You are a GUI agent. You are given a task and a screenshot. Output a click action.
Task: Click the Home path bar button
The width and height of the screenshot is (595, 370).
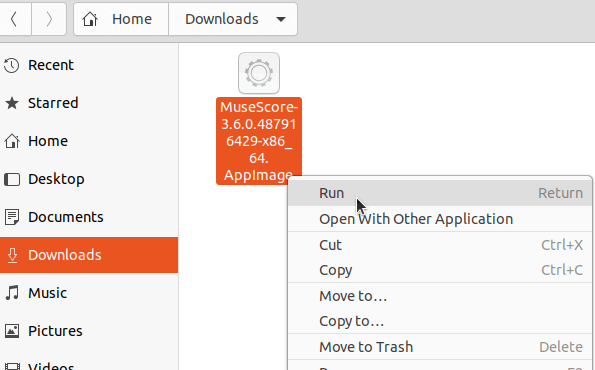coord(121,19)
